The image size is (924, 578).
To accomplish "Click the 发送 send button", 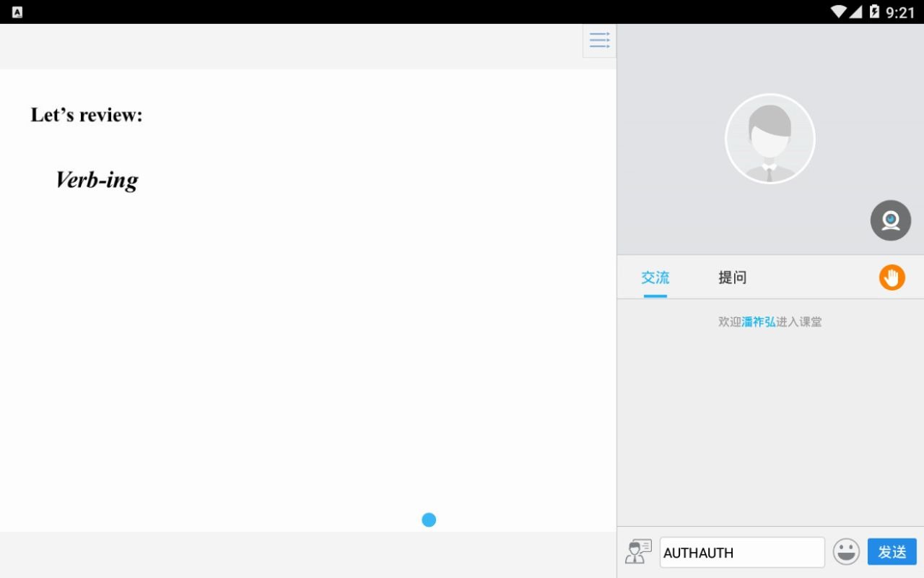I will [892, 552].
